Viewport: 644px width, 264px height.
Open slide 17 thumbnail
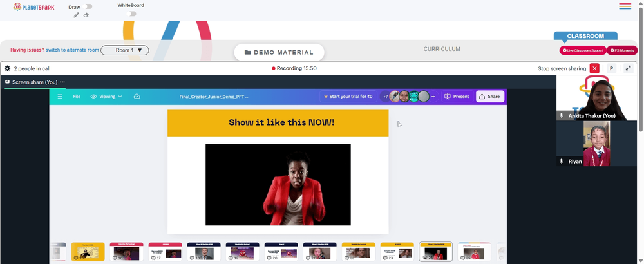(x=165, y=252)
